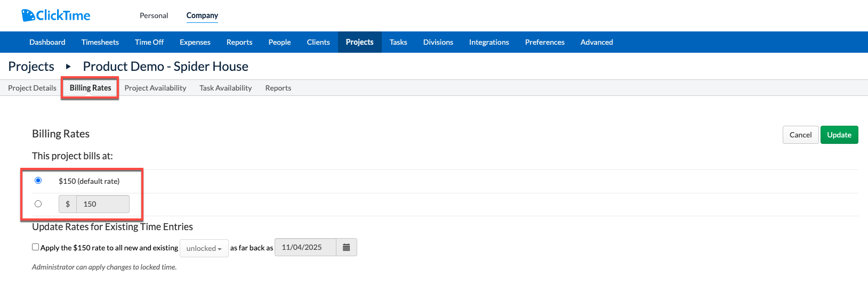This screenshot has height=285, width=868.
Task: Open Preferences in the navigation bar
Action: point(545,42)
